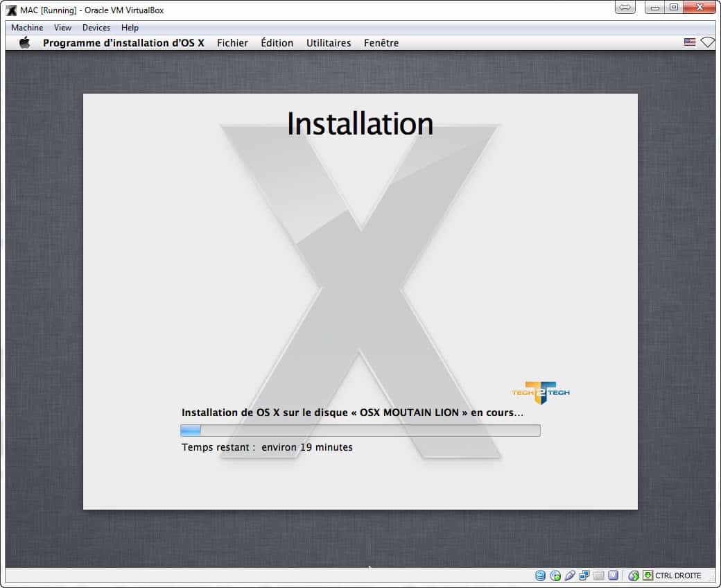Viewport: 721px width, 588px height.
Task: Open the Apple menu
Action: [x=25, y=43]
